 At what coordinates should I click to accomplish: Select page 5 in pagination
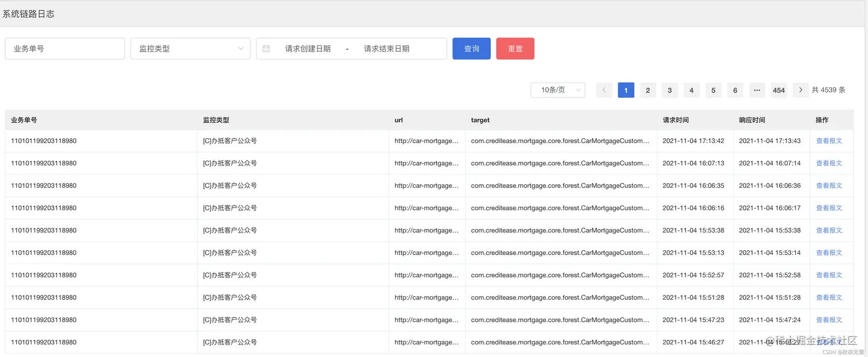pyautogui.click(x=713, y=90)
